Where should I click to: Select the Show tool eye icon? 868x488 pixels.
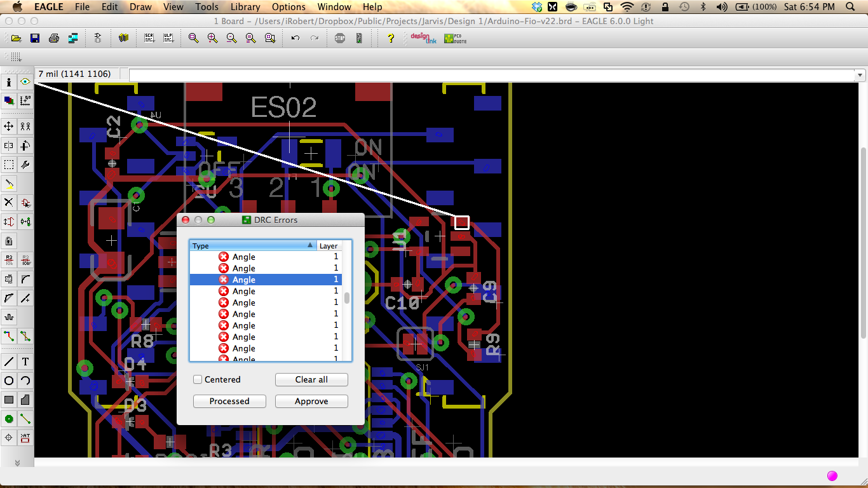(25, 82)
